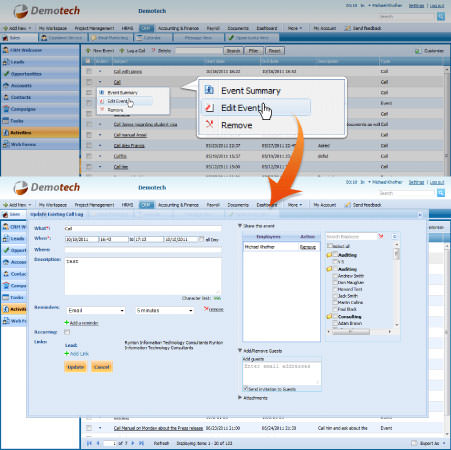Focus the activities search text box
This screenshot has width=451, height=450.
pos(199,51)
